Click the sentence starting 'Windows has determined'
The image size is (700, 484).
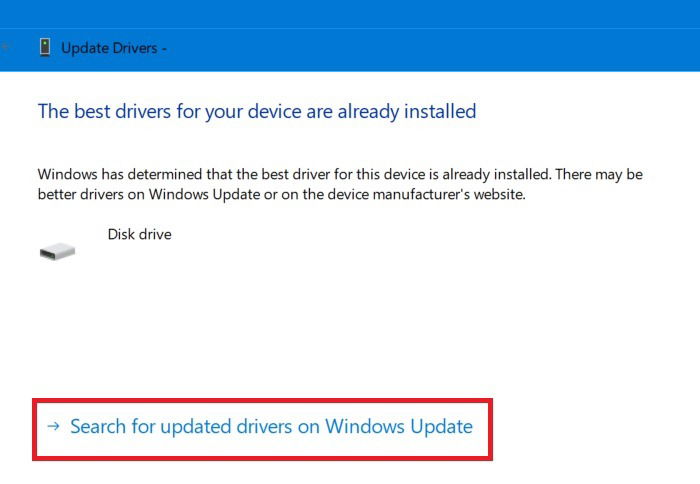pyautogui.click(x=340, y=174)
